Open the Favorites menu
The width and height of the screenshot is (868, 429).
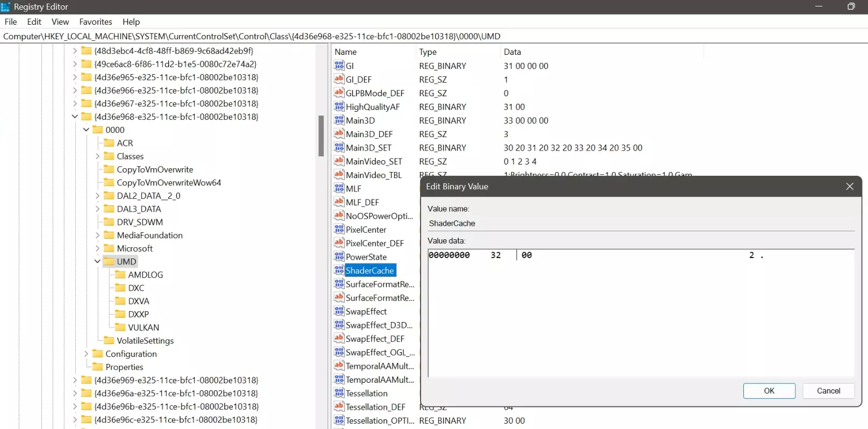tap(96, 22)
